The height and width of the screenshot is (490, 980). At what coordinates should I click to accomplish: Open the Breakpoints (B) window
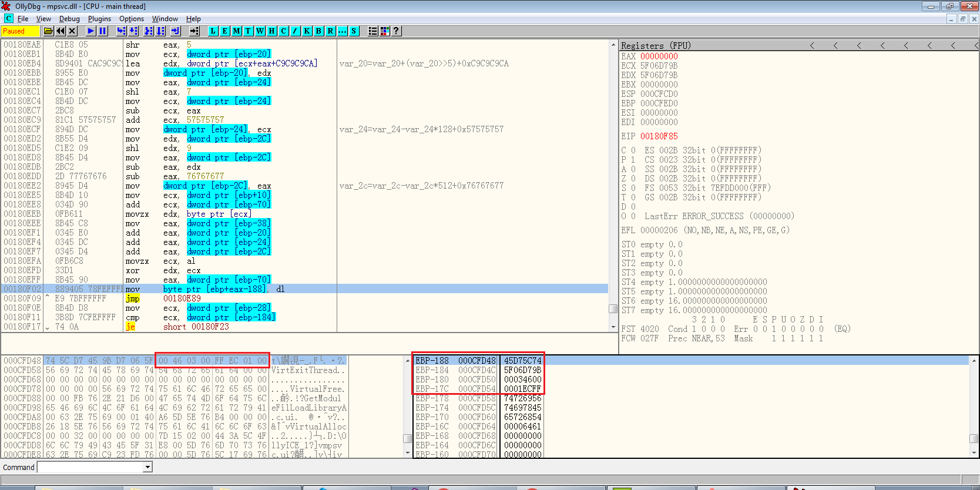point(318,31)
